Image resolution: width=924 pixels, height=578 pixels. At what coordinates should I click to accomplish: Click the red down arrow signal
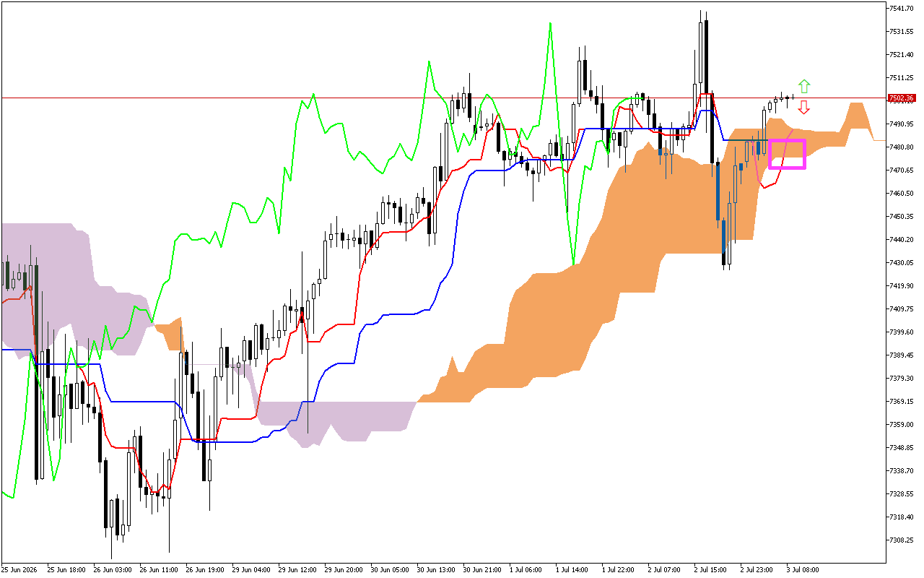click(804, 107)
